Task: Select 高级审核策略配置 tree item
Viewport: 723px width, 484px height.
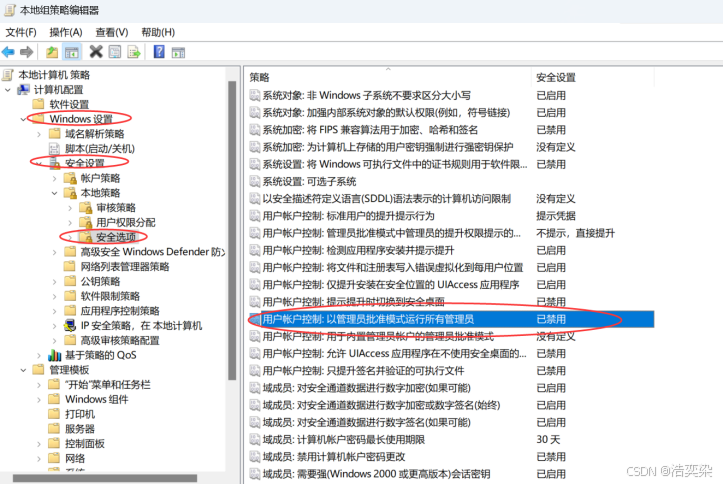Action: [x=120, y=340]
